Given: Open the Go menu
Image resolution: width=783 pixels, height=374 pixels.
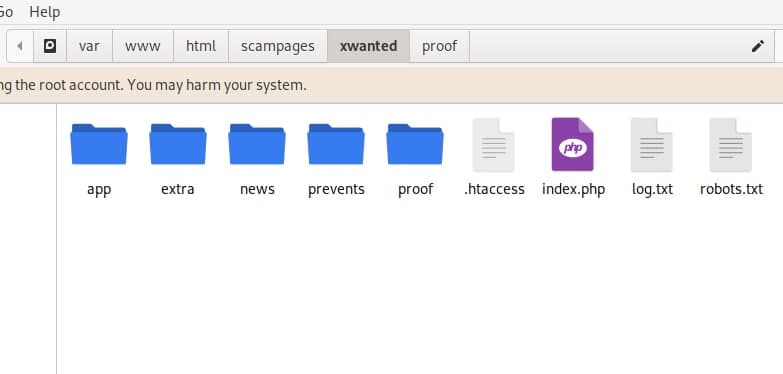Looking at the screenshot, I should pos(6,11).
